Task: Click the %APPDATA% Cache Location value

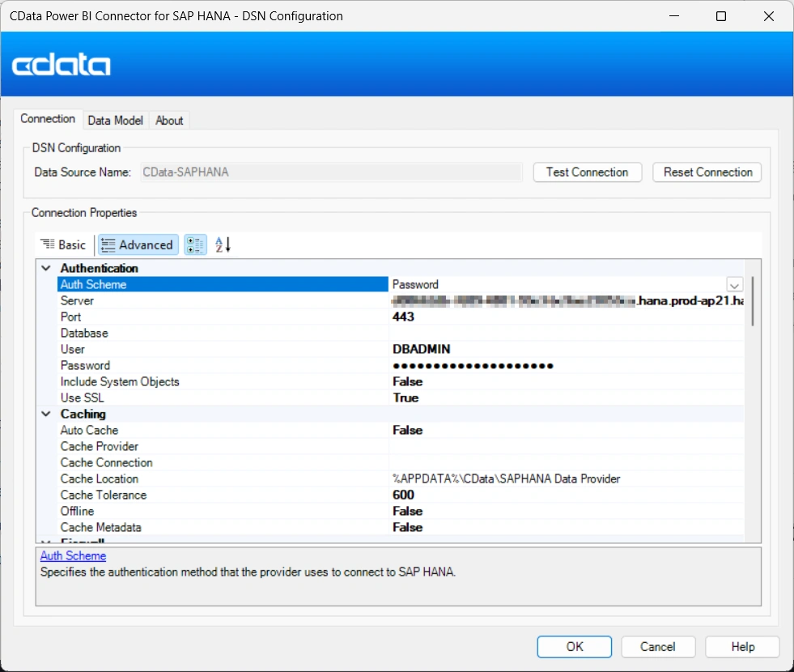Action: (507, 479)
